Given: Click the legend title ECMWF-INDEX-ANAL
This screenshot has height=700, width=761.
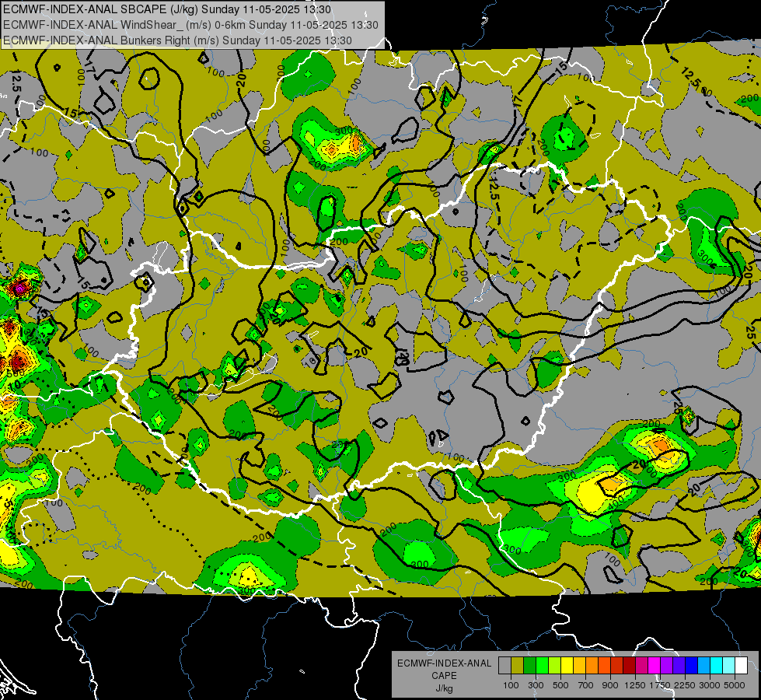Looking at the screenshot, I should 444,663.
